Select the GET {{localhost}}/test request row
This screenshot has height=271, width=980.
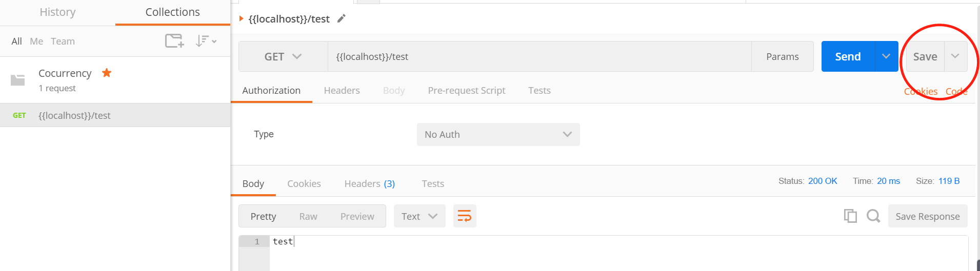[x=115, y=115]
